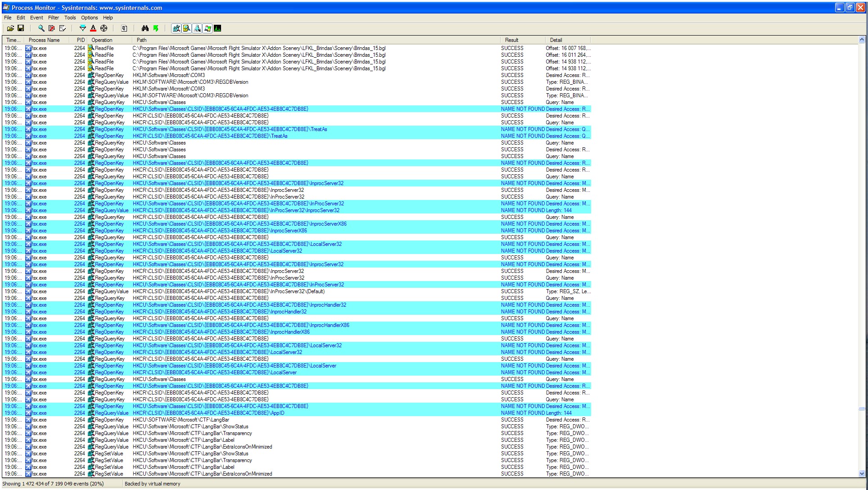
Task: Open a saved log with the Open icon
Action: click(10, 28)
